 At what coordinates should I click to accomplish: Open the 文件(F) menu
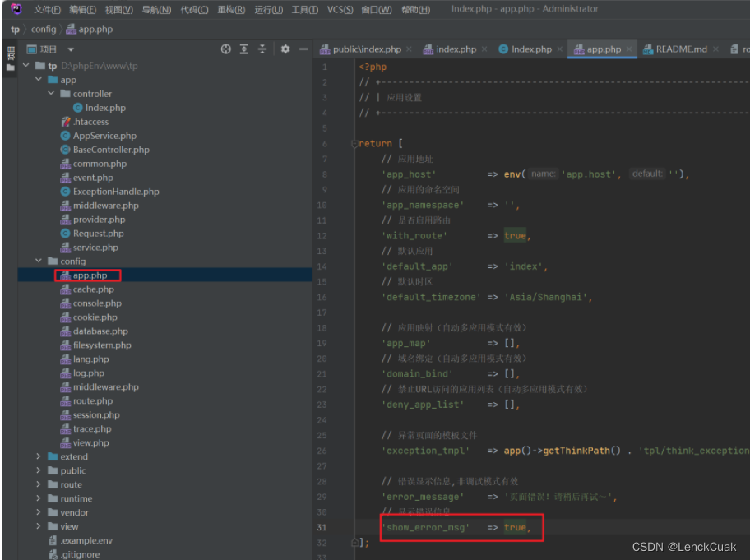pos(47,9)
